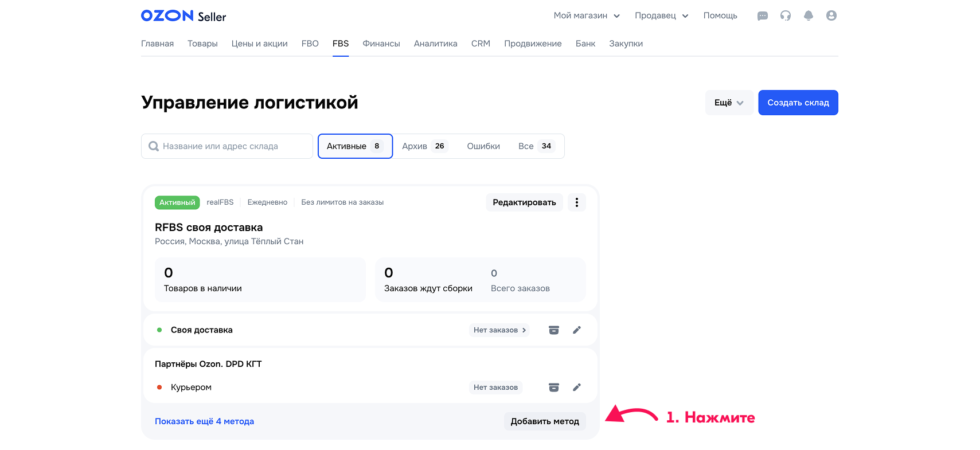This screenshot has width=980, height=450.
Task: Open the Аналитика section
Action: click(436, 44)
